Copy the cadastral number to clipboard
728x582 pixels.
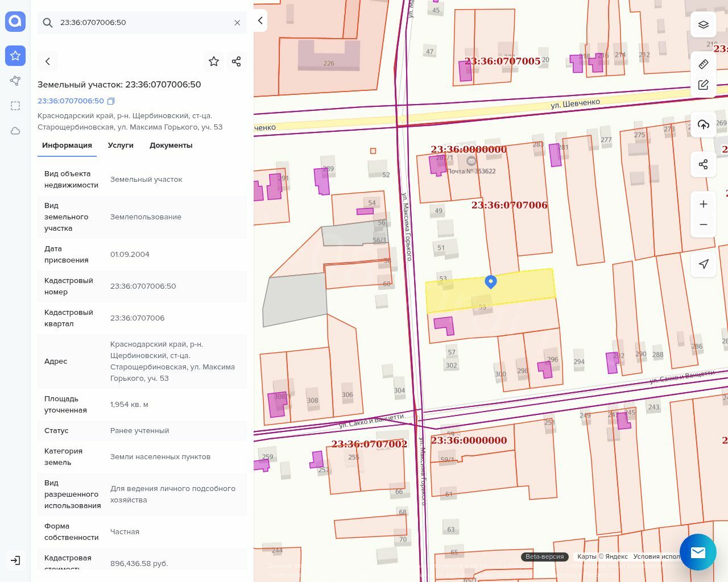point(111,101)
